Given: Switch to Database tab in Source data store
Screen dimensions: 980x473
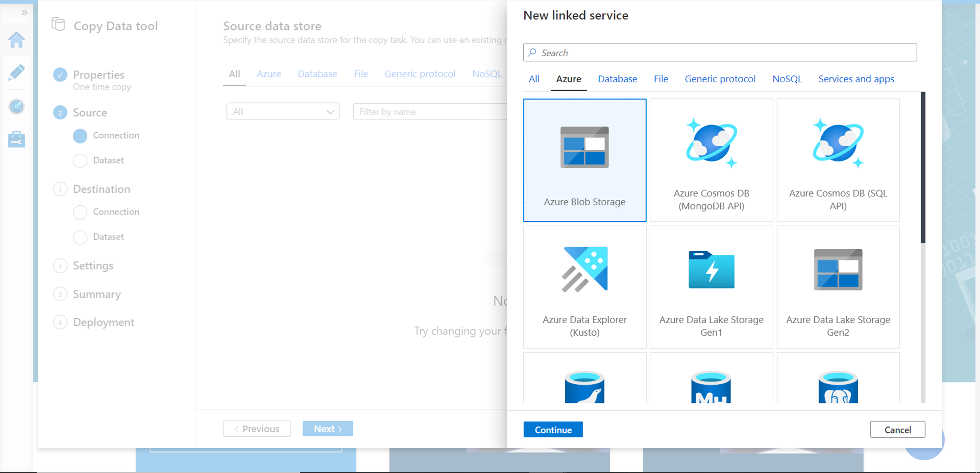Looking at the screenshot, I should click(318, 74).
